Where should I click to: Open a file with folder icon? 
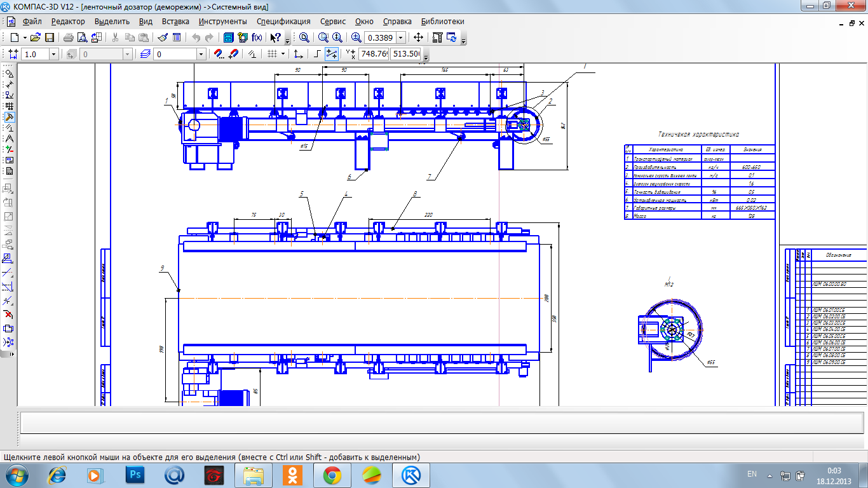[36, 37]
